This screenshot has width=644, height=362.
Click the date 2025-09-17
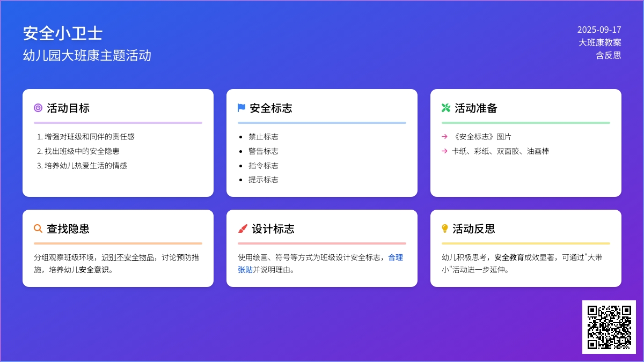(x=599, y=29)
